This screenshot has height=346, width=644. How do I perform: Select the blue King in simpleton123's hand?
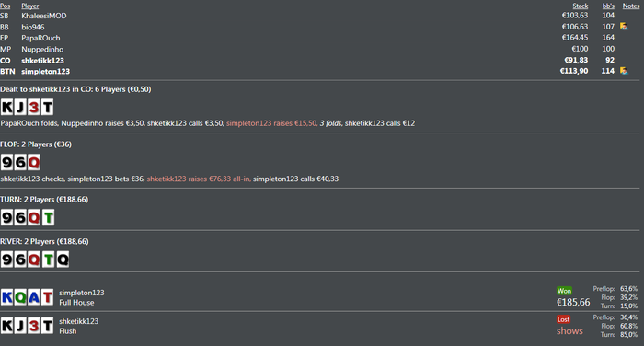point(7,296)
